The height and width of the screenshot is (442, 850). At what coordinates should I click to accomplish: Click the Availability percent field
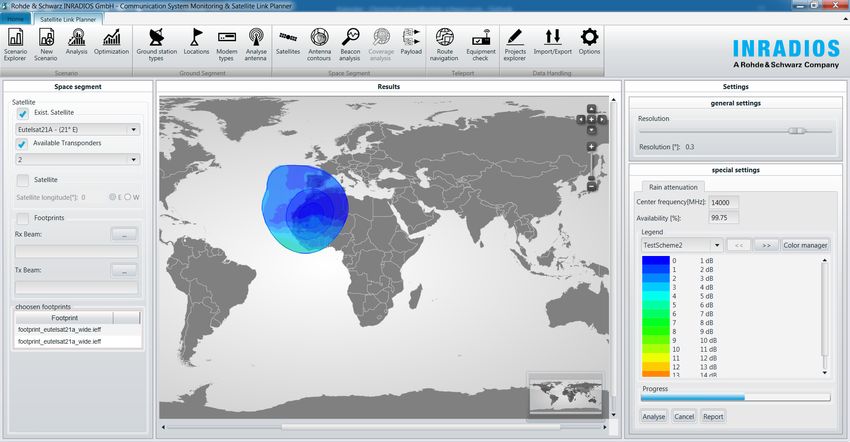pyautogui.click(x=723, y=218)
